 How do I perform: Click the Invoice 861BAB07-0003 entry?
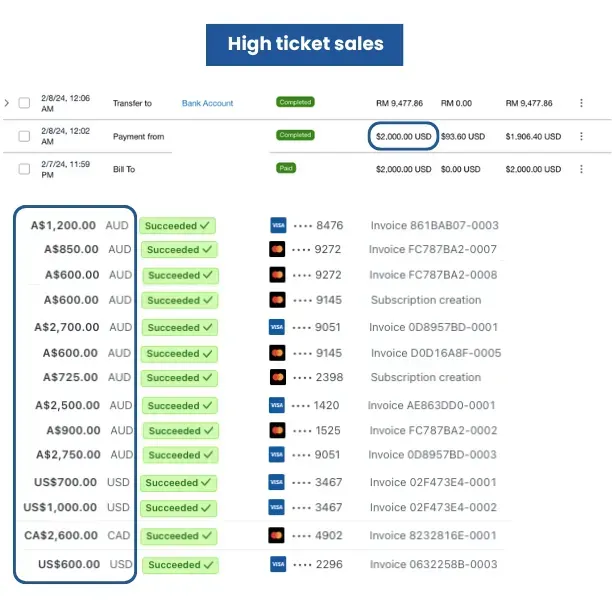(x=434, y=225)
